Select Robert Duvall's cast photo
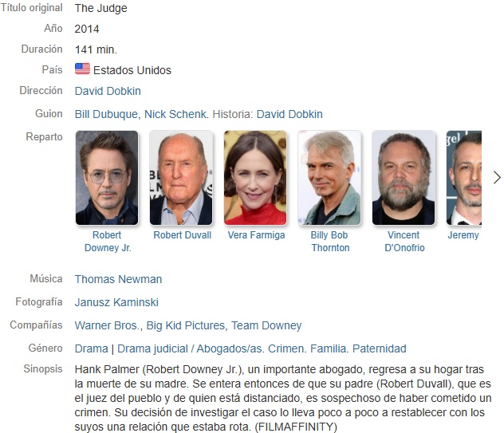The height and width of the screenshot is (433, 504). point(181,178)
